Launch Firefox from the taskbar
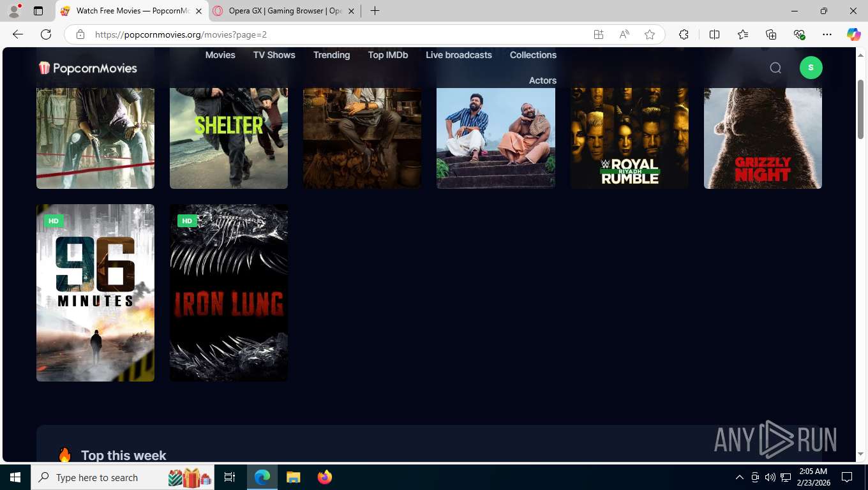Viewport: 868px width, 490px height. point(325,477)
